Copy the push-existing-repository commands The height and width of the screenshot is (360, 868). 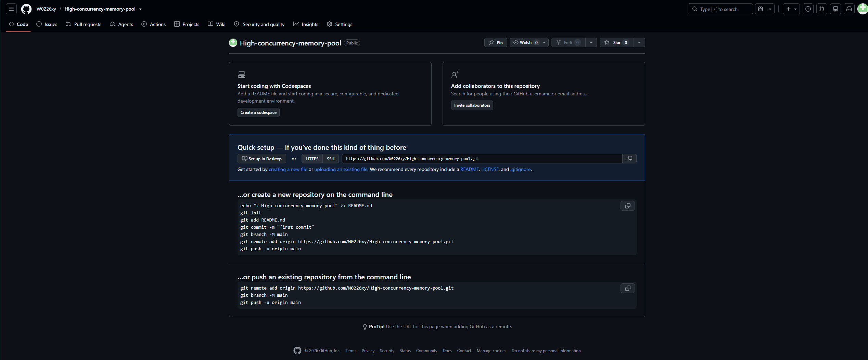[628, 288]
